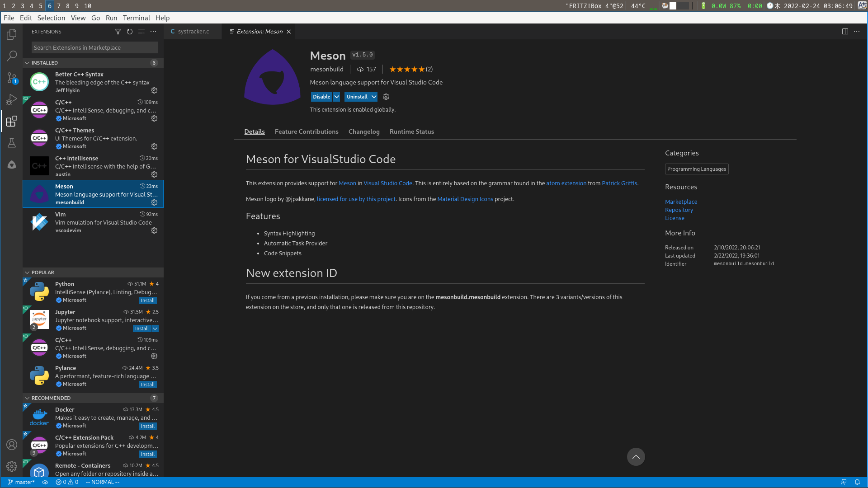Click the refresh icon in Extensions panel
The image size is (868, 488).
pyautogui.click(x=130, y=32)
